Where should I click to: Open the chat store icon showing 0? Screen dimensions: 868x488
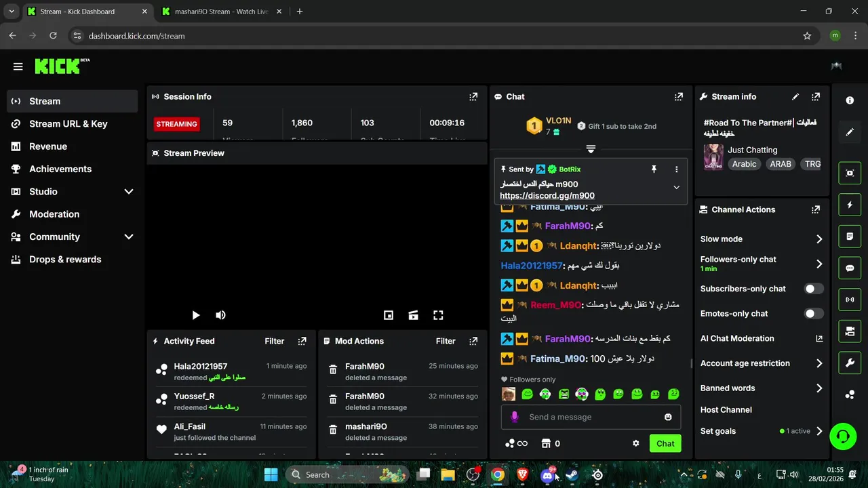(550, 443)
